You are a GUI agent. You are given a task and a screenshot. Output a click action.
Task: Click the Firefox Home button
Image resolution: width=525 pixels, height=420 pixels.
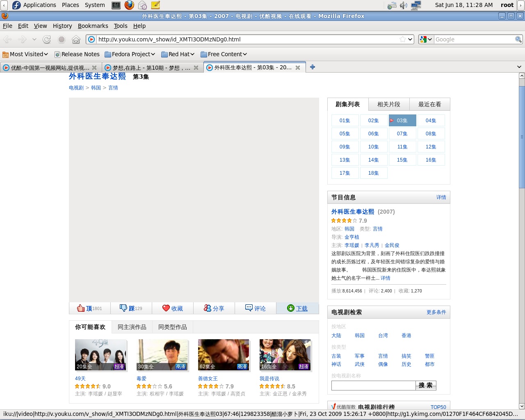[x=76, y=39]
